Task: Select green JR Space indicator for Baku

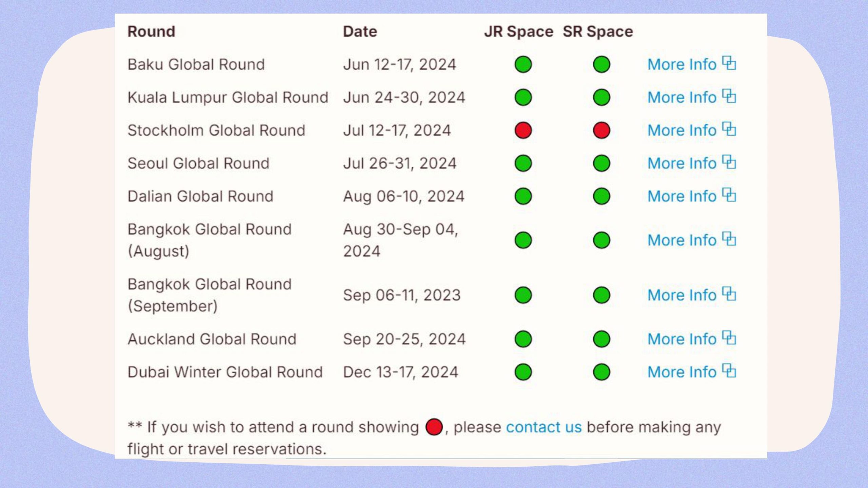Action: [523, 64]
